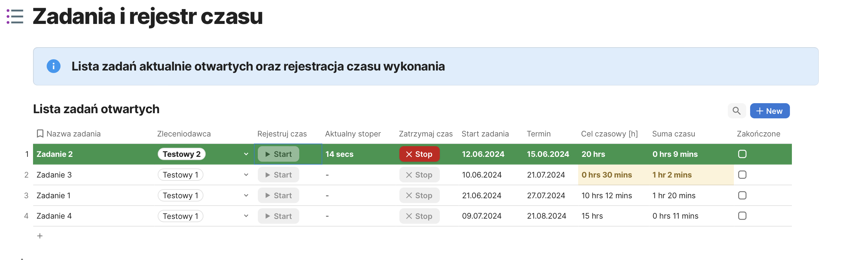Image resolution: width=868 pixels, height=260 pixels.
Task: Click the bookmark icon in Nazwa zadania header
Action: point(40,134)
